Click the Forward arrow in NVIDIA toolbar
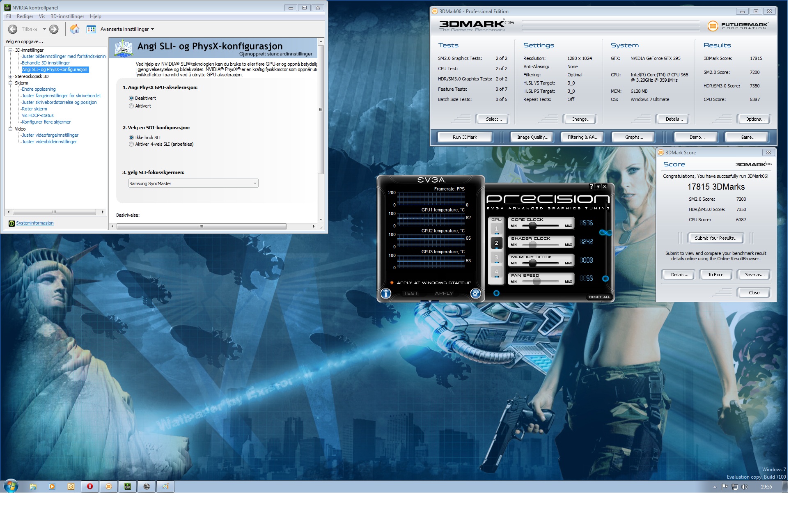Viewport: 798px width, 532px height. pos(54,29)
